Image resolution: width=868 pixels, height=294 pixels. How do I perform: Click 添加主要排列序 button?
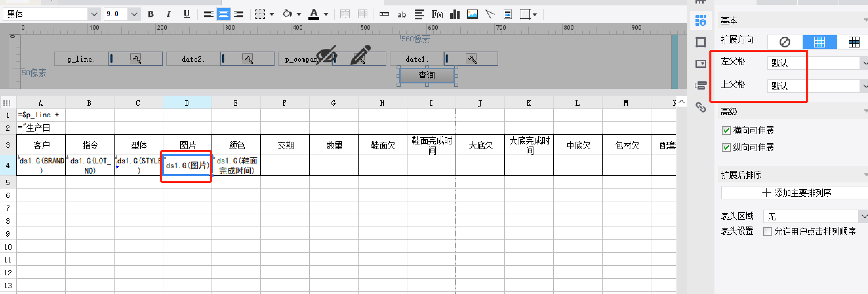pyautogui.click(x=794, y=193)
